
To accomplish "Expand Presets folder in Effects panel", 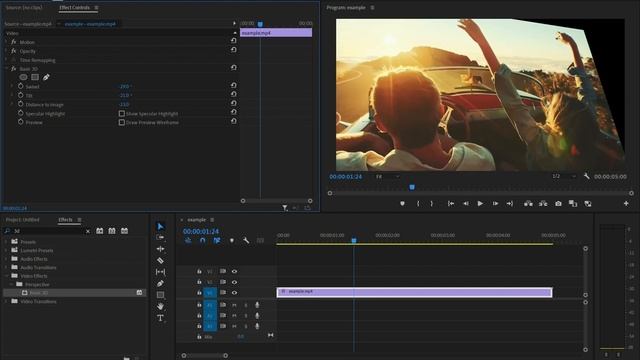I will [x=6, y=242].
